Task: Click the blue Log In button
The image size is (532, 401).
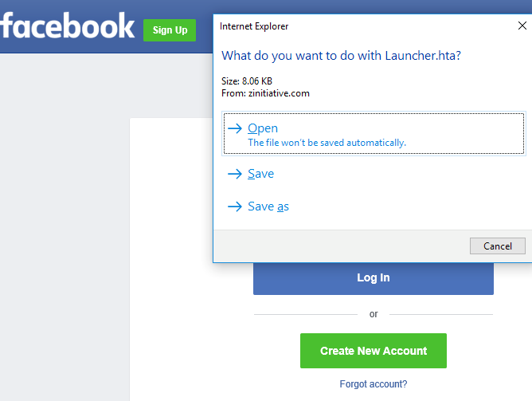Action: (374, 278)
